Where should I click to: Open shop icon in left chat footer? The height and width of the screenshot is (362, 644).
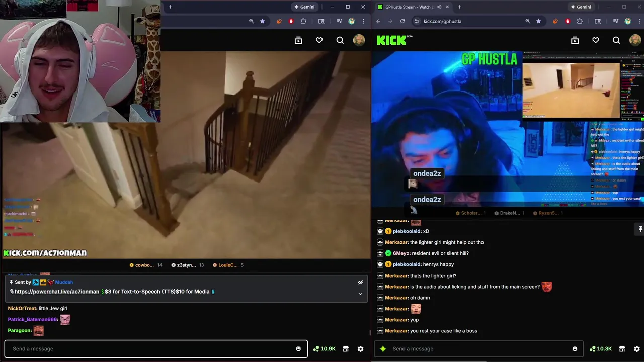pyautogui.click(x=346, y=349)
